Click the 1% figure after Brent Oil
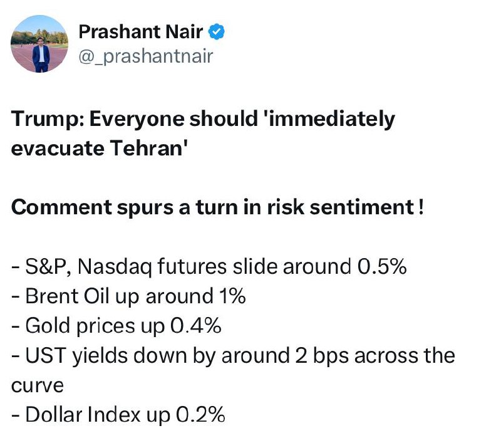This screenshot has width=501, height=448. pyautogui.click(x=232, y=296)
